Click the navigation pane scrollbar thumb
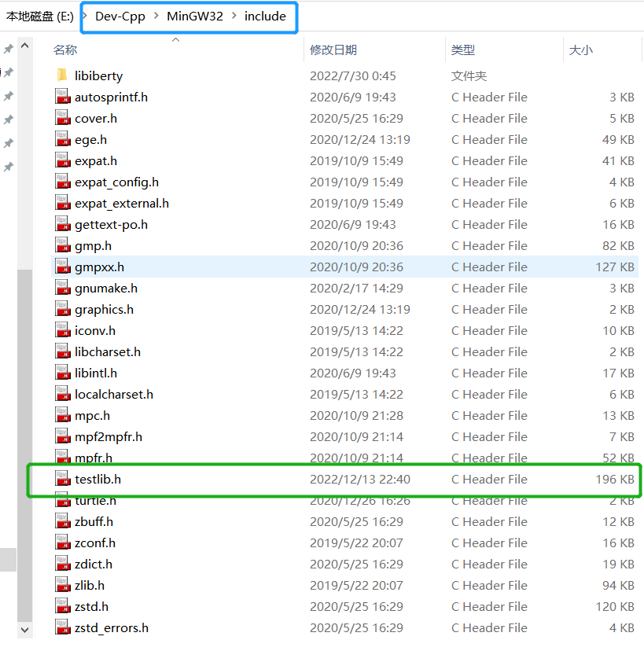 coord(25,444)
